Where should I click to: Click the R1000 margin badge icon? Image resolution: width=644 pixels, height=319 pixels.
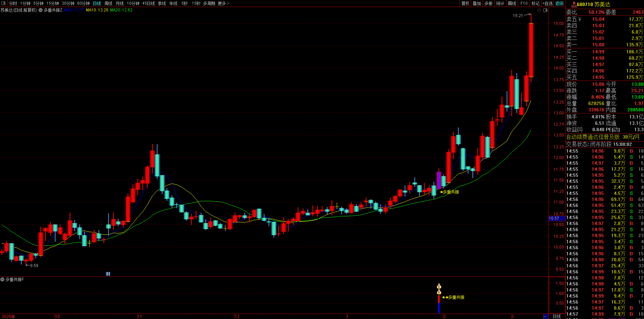pos(574,5)
